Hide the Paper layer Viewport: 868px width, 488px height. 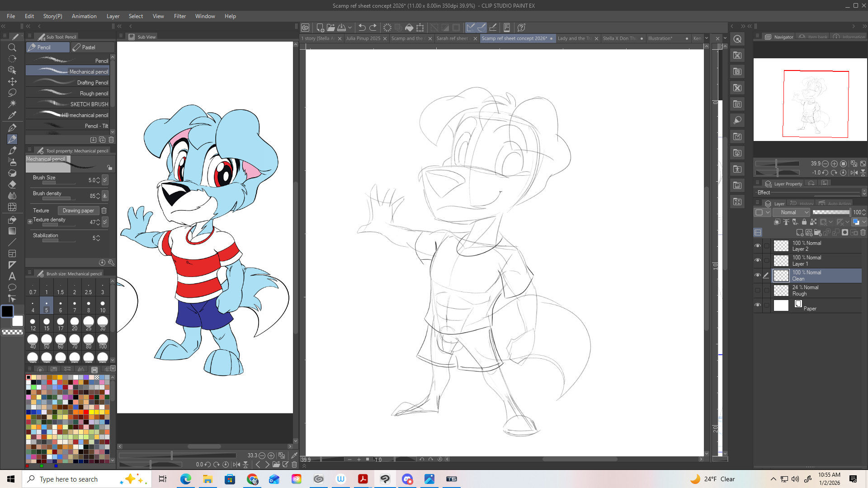pos(758,305)
